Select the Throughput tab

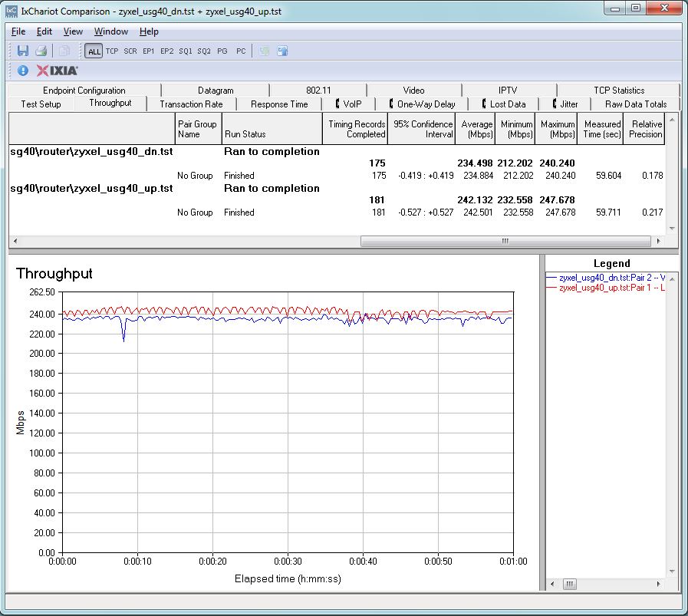point(110,103)
